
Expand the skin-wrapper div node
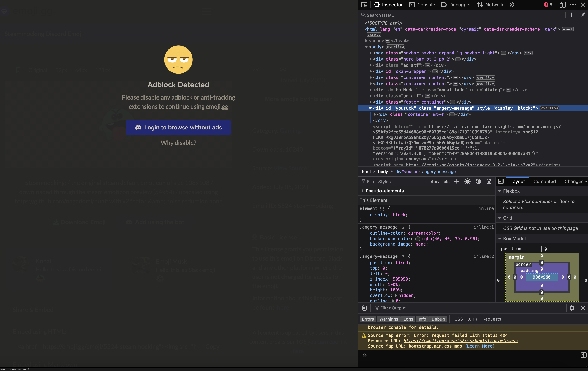(370, 71)
